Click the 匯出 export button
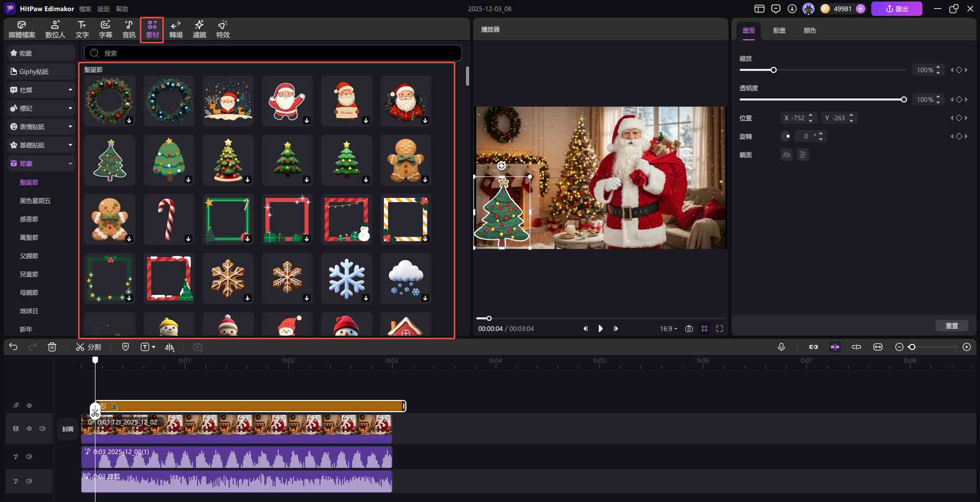Screen dimensions: 980x502 point(897,9)
